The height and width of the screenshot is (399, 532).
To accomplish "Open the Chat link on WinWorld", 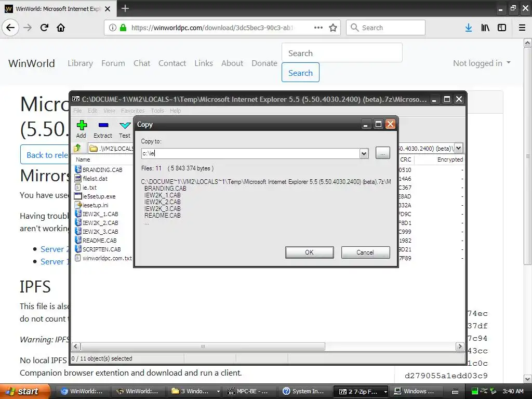I will pyautogui.click(x=142, y=63).
